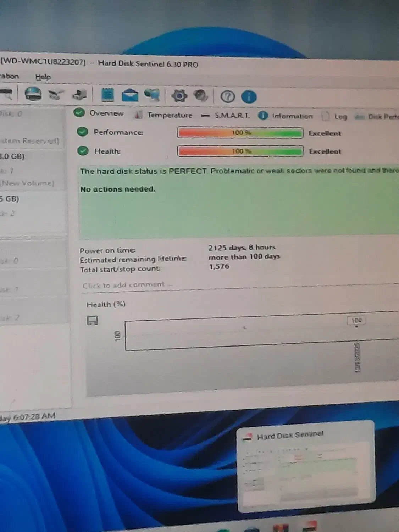
Task: Select the New Volume partition in sidebar
Action: [x=28, y=183]
